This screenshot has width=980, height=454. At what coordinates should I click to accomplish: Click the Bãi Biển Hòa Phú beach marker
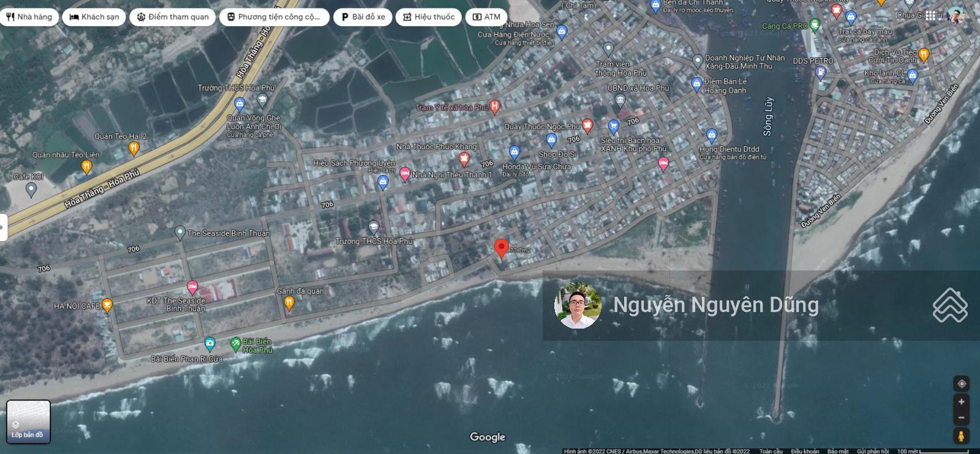point(236,344)
